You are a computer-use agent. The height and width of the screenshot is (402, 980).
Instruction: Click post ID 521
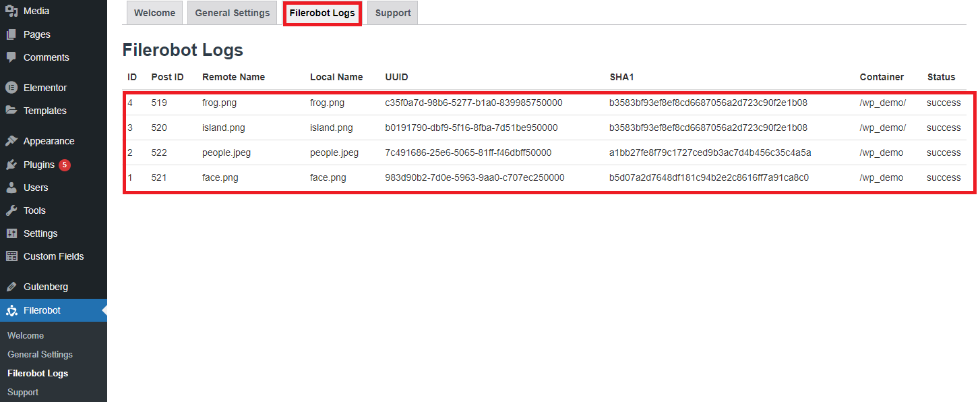[x=159, y=177]
